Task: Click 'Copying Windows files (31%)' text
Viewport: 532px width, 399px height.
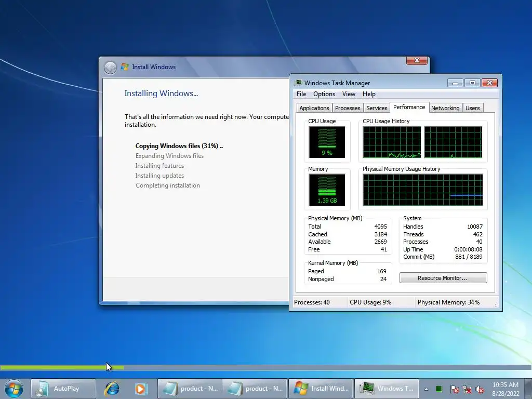Action: [x=179, y=146]
